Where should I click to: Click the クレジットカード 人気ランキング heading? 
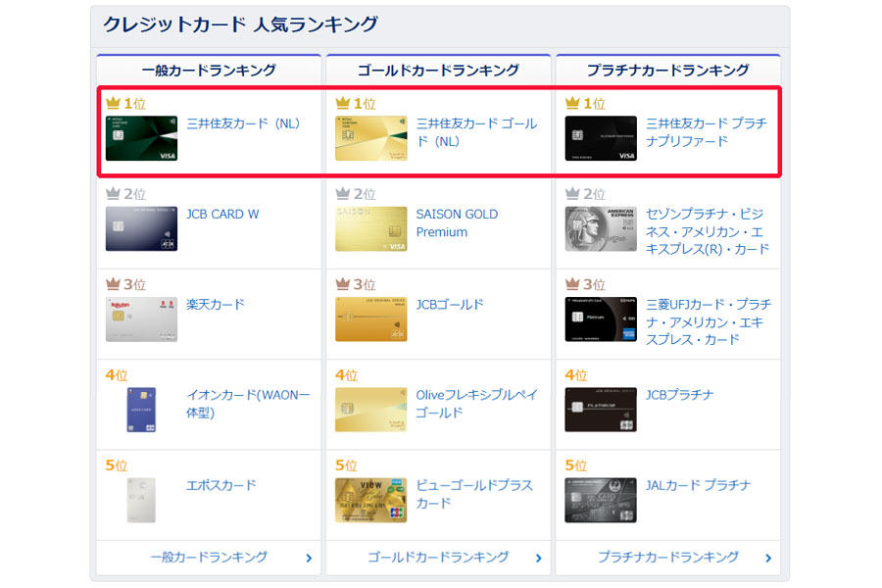point(241,24)
